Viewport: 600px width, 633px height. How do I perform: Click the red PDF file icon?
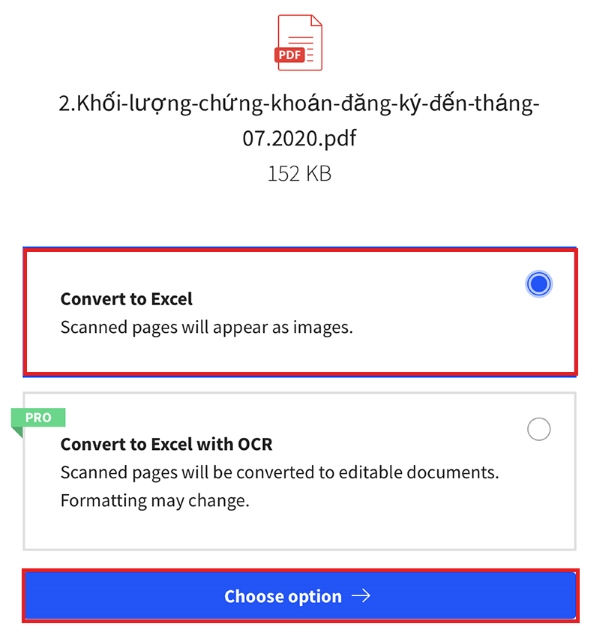coord(298,43)
